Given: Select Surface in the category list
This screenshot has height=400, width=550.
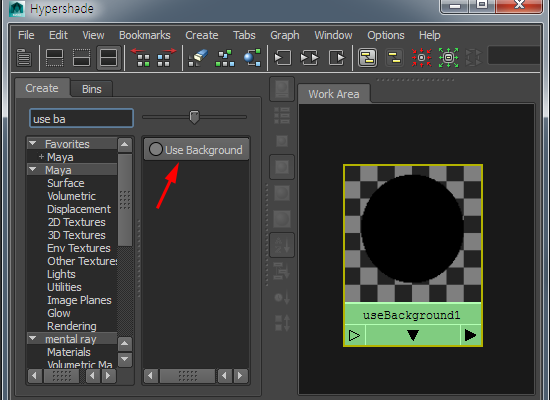Looking at the screenshot, I should point(66,183).
